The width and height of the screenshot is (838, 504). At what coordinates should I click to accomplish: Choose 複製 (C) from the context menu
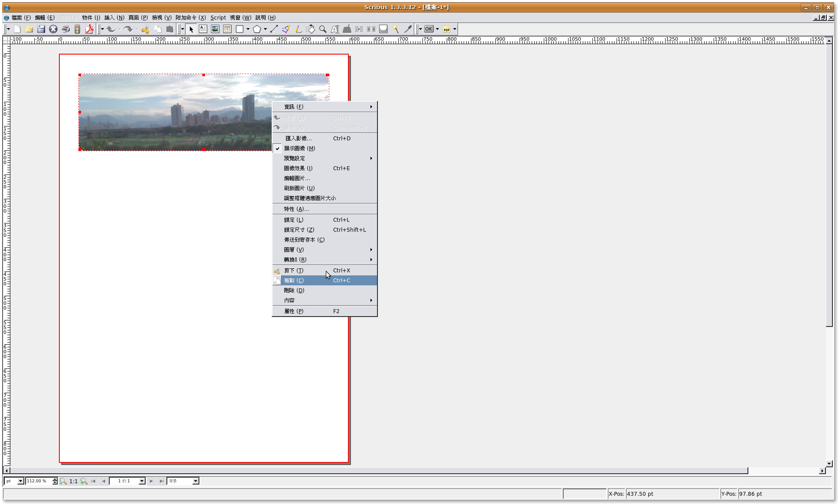294,280
